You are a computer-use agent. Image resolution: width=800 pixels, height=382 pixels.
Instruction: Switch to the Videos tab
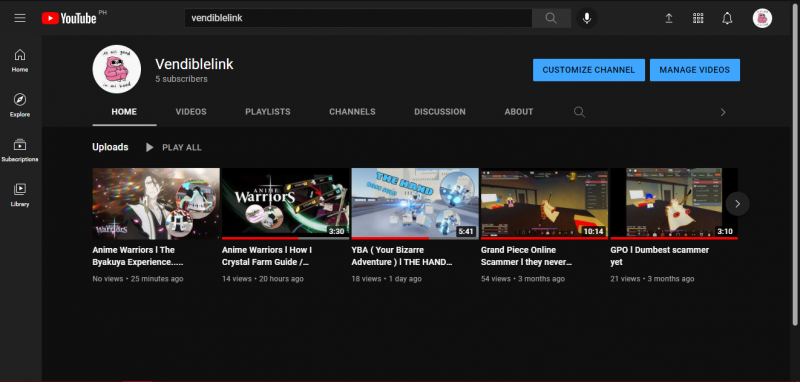click(191, 112)
